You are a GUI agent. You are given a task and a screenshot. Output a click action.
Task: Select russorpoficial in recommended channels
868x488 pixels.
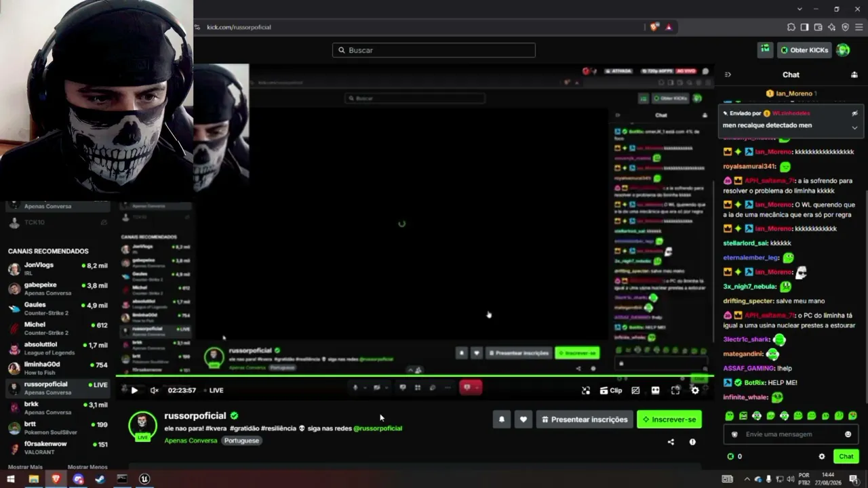(58, 388)
